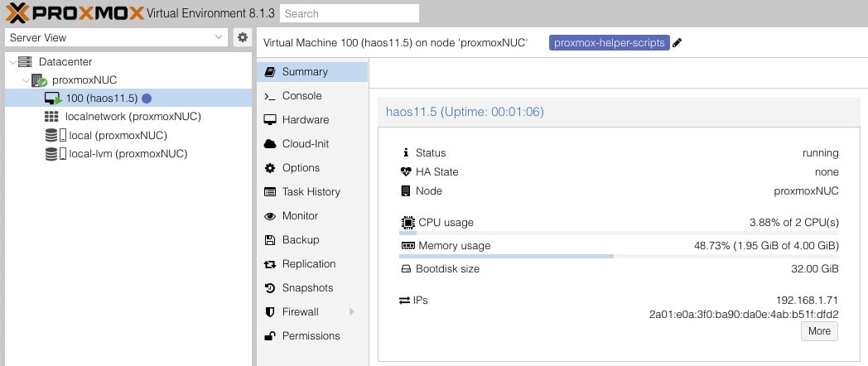Screen dimensions: 868x366
Task: Click the gear settings icon beside Server View
Action: click(242, 37)
